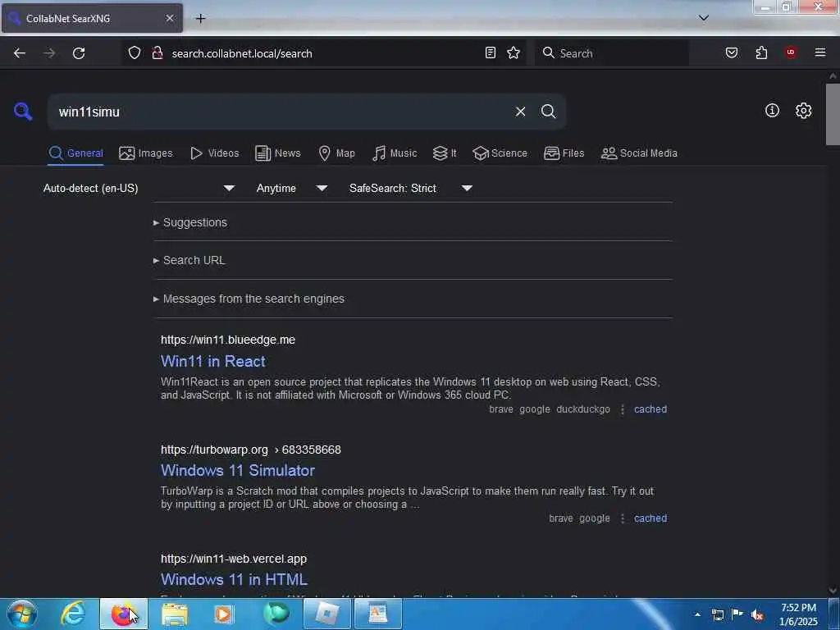Click the insecure connection lock icon

tap(157, 53)
